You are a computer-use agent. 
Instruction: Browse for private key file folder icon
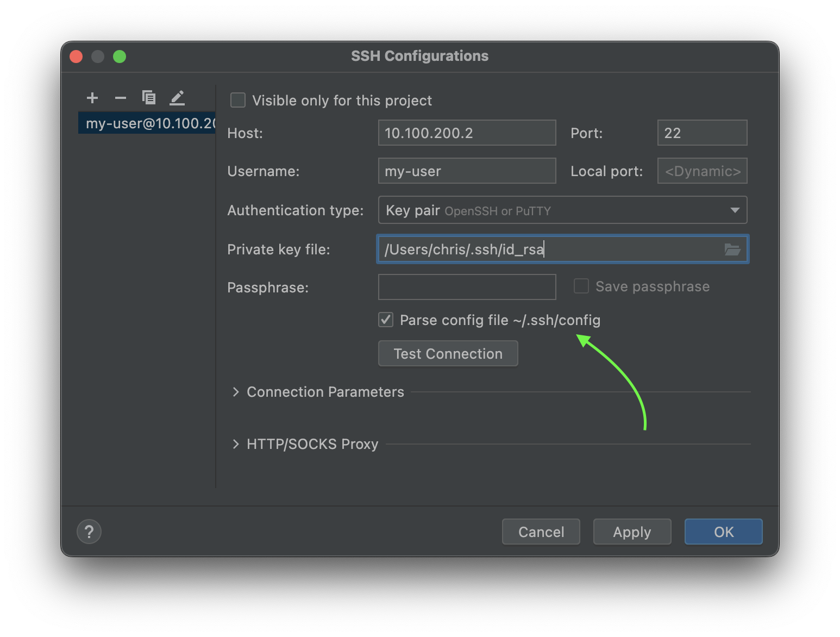coord(732,249)
